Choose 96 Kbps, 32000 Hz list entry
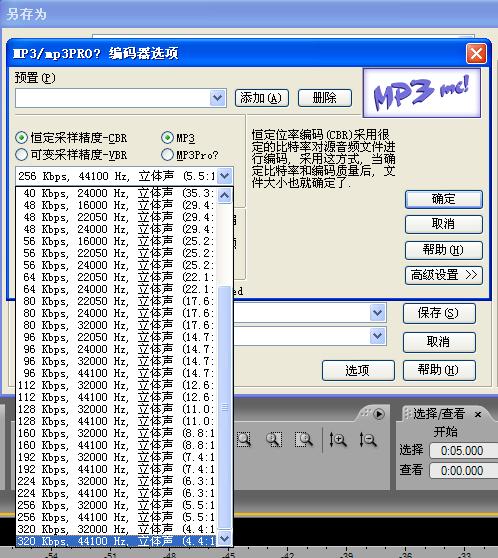Screen dimensions: 498x558 (117, 361)
